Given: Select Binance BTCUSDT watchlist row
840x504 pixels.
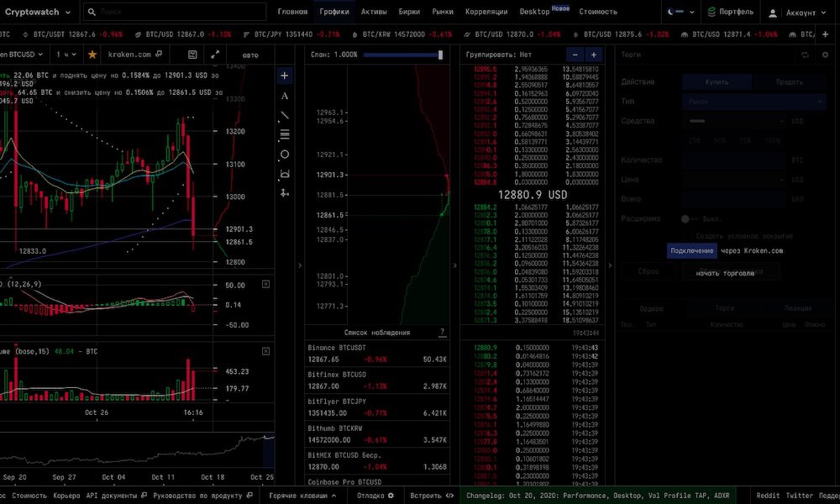Looking at the screenshot, I should coord(377,354).
